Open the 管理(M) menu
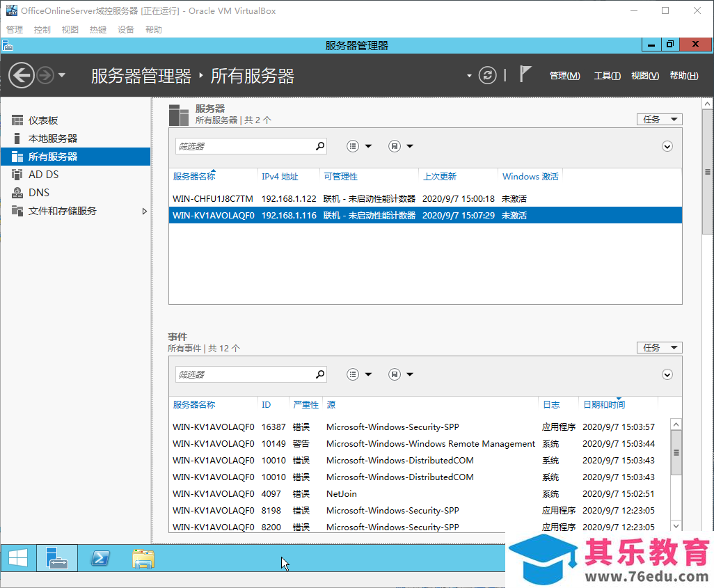The width and height of the screenshot is (714, 588). click(564, 76)
